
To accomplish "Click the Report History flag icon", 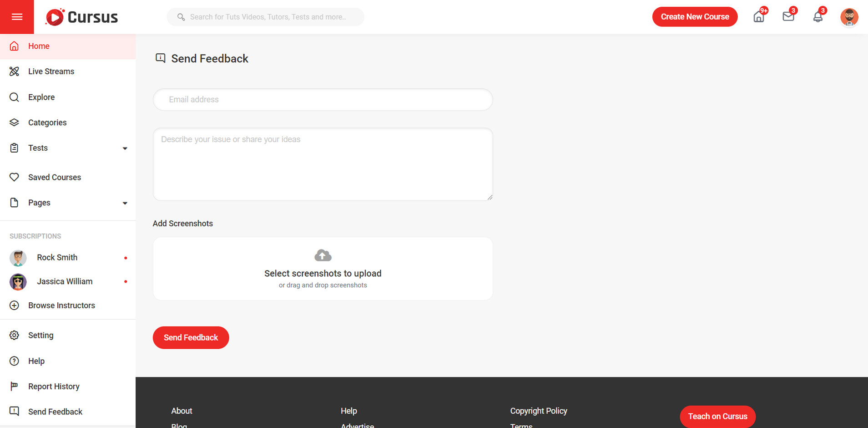I will click(15, 387).
